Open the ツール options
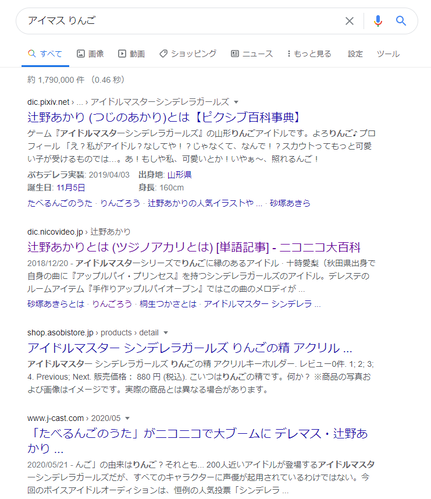431x499 pixels. 388,54
